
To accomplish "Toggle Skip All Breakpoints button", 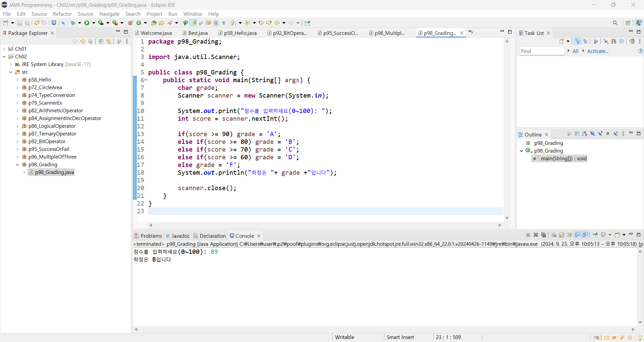I will click(x=63, y=23).
